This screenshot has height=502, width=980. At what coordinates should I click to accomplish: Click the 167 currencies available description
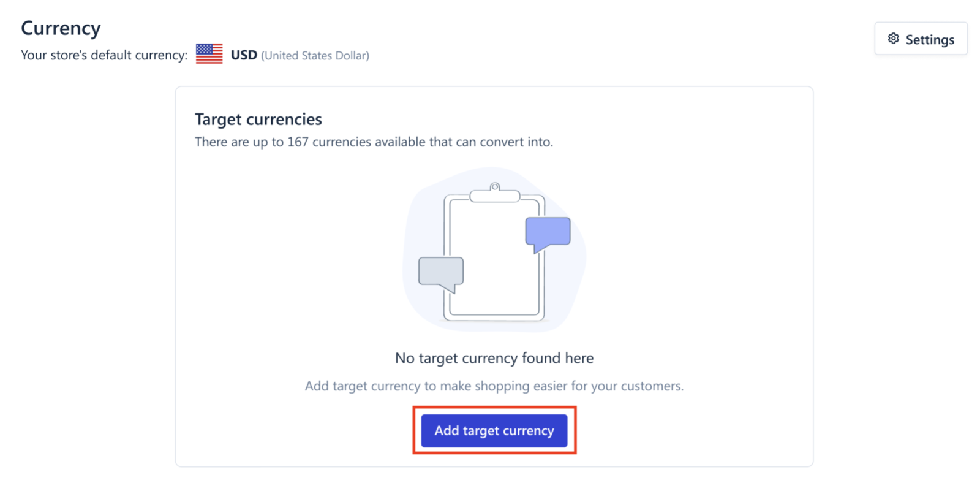374,142
